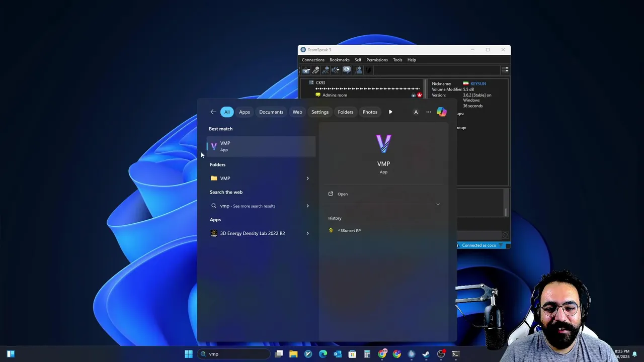Switch to the Documents search filter
This screenshot has height=362, width=644.
[271, 112]
